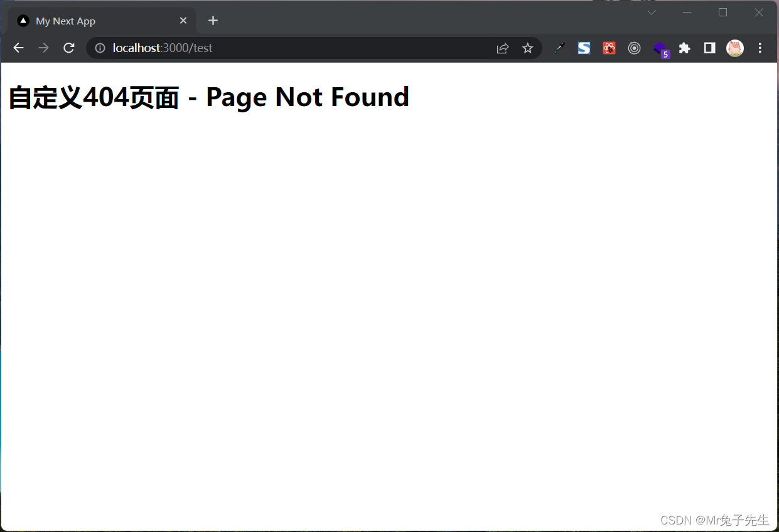Reload the localhost:3000/test page

69,48
